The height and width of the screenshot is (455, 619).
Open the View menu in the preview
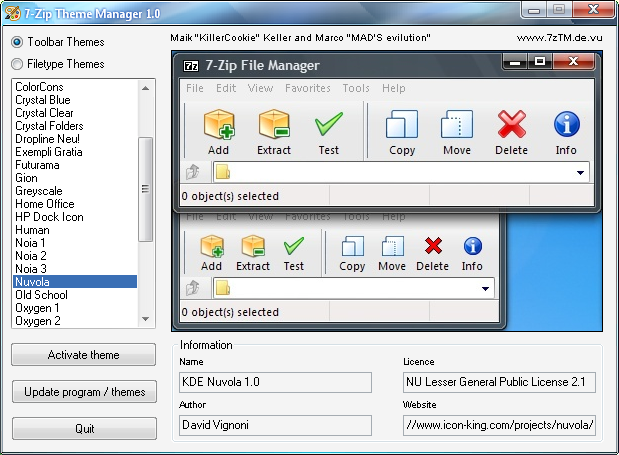point(260,88)
